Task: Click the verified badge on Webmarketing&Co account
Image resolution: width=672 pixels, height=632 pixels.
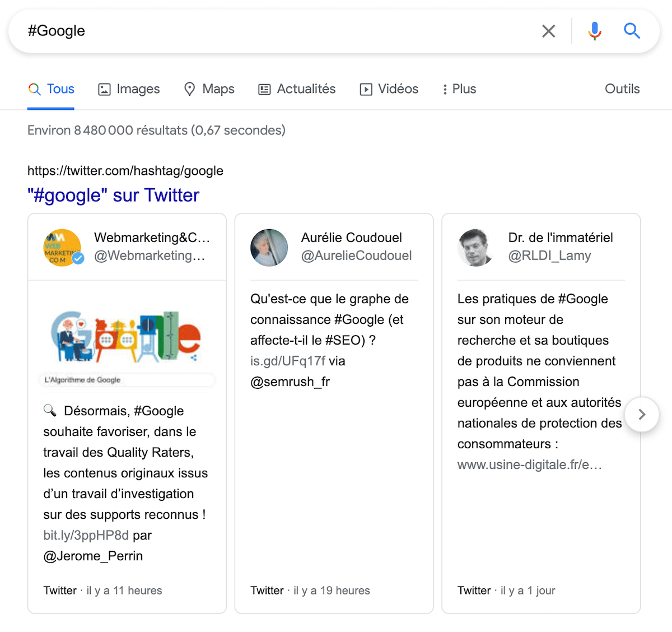Action: point(78,259)
